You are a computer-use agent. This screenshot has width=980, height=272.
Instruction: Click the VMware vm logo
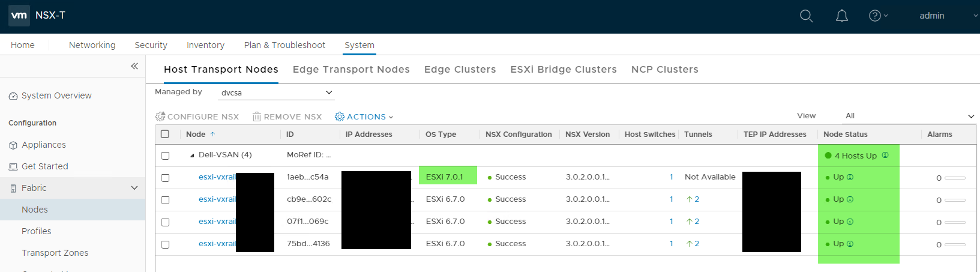click(19, 16)
